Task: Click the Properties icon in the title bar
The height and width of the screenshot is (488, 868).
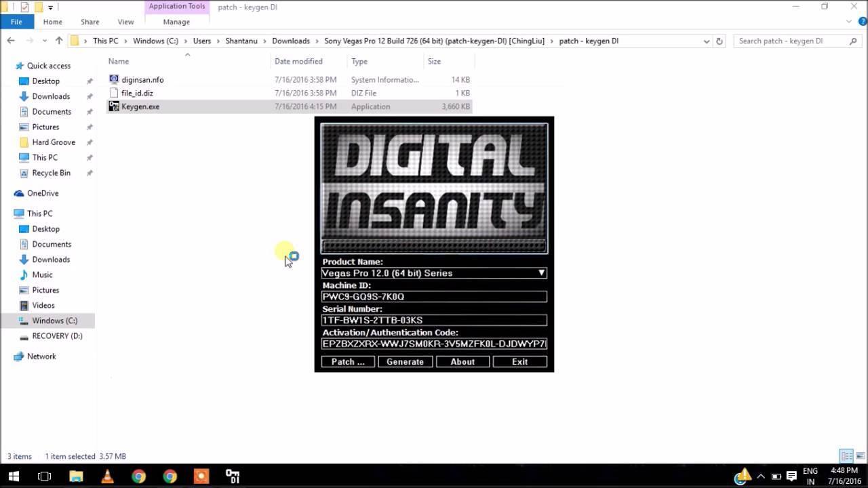Action: [x=25, y=7]
